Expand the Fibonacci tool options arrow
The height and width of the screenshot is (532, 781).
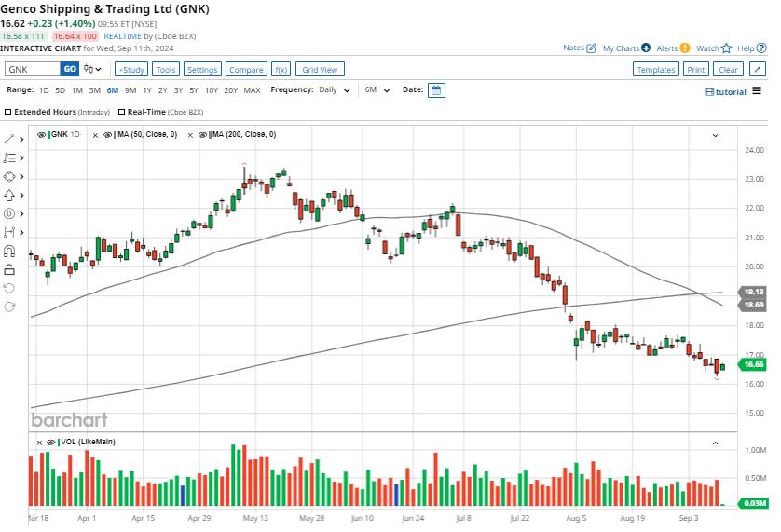click(21, 158)
